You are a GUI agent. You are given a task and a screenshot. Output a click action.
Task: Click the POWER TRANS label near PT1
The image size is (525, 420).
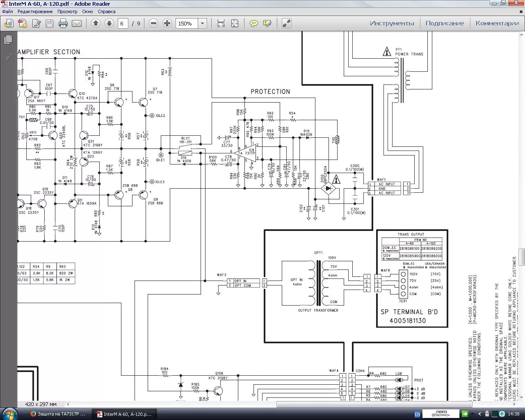[x=409, y=54]
